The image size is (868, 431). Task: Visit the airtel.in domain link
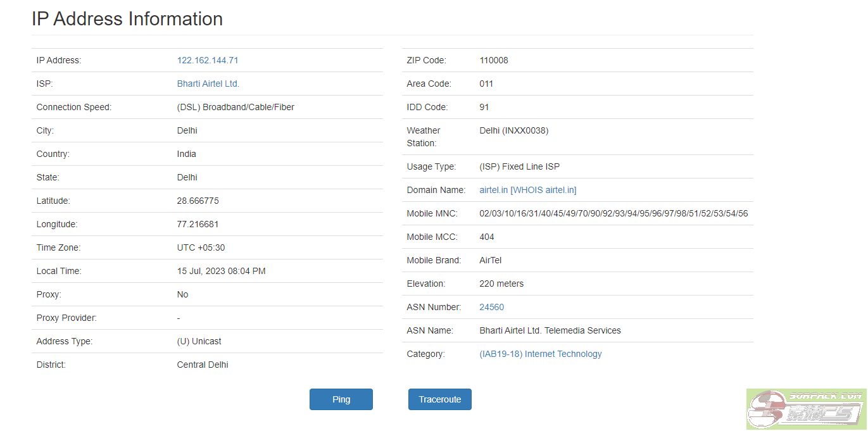tap(494, 190)
